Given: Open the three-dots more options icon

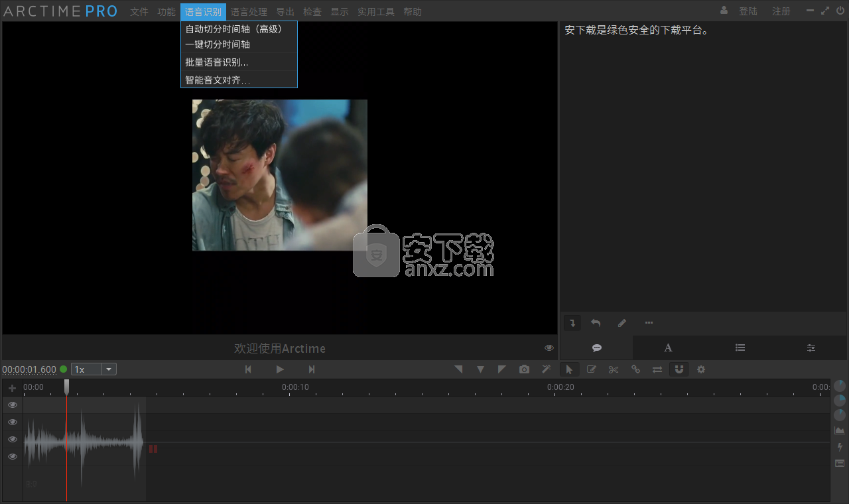Looking at the screenshot, I should (x=649, y=323).
